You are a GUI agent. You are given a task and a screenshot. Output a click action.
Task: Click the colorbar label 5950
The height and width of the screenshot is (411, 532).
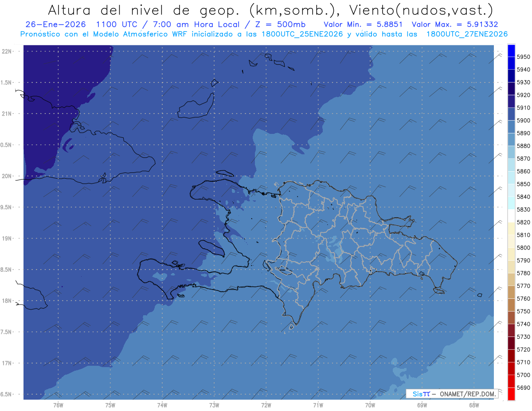(523, 57)
